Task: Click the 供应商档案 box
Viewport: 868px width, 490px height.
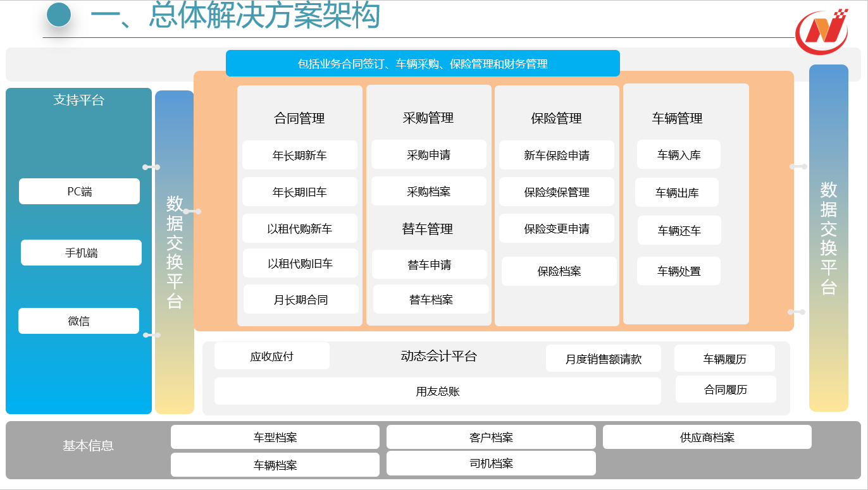Action: tap(707, 437)
